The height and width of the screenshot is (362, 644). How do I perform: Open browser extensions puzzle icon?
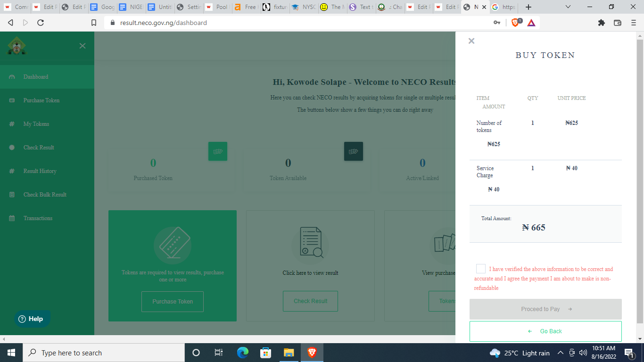(x=601, y=23)
